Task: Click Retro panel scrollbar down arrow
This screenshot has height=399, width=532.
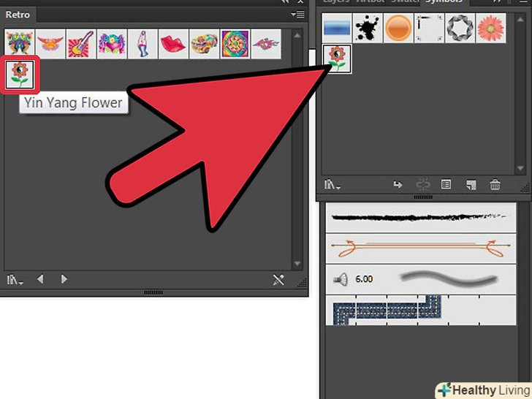Action: [x=297, y=264]
